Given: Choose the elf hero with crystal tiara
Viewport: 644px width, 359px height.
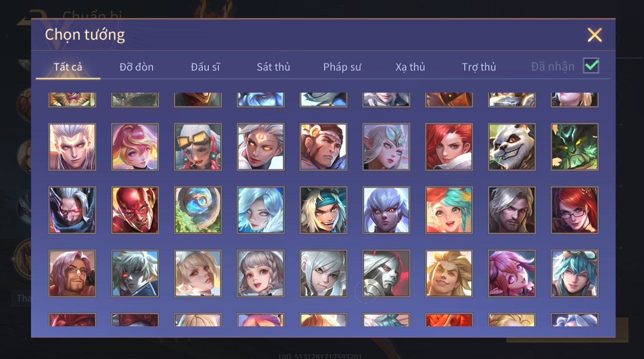Looking at the screenshot, I should tap(386, 147).
